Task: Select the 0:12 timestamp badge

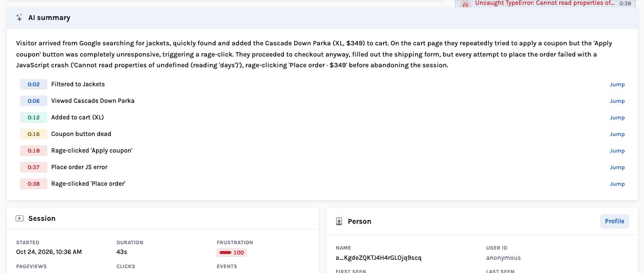Action: point(34,117)
